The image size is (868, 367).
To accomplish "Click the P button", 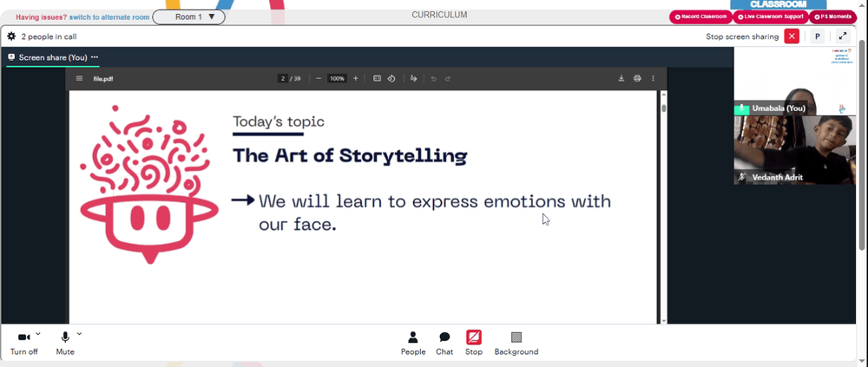I will tap(817, 36).
